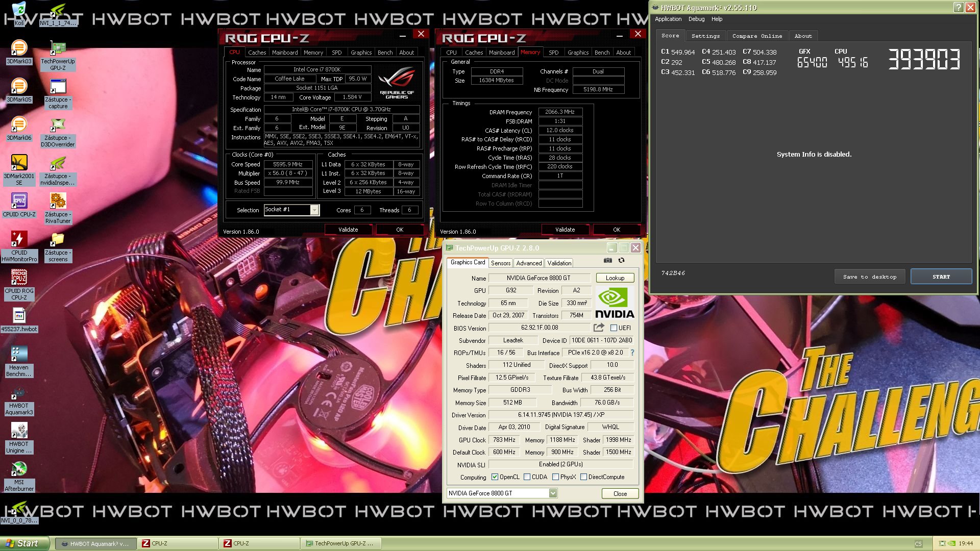This screenshot has height=551, width=980.
Task: Open NVI_1_1_74 desktop icon
Action: click(x=58, y=14)
